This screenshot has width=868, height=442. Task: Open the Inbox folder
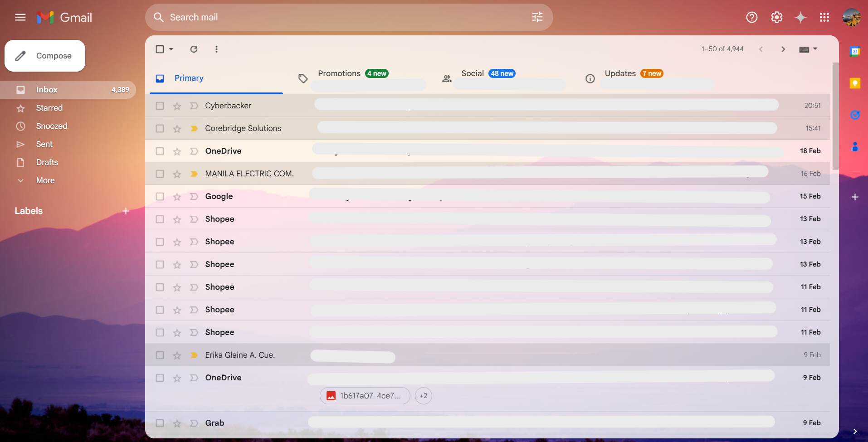pos(68,90)
